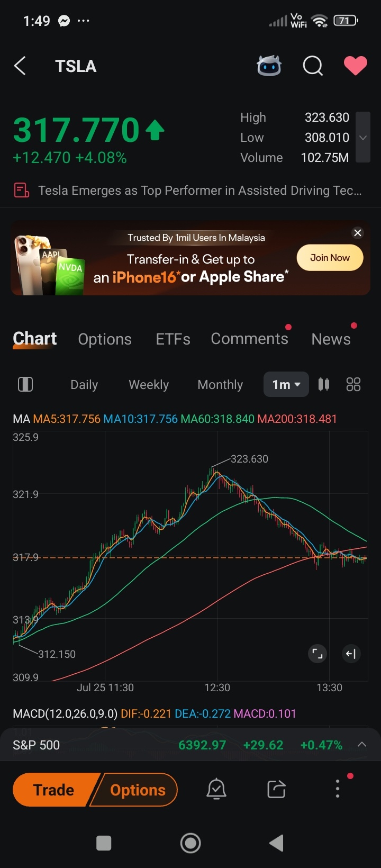Tap the MA60:318.840 indicator label
This screenshot has height=868, width=381.
pyautogui.click(x=217, y=419)
